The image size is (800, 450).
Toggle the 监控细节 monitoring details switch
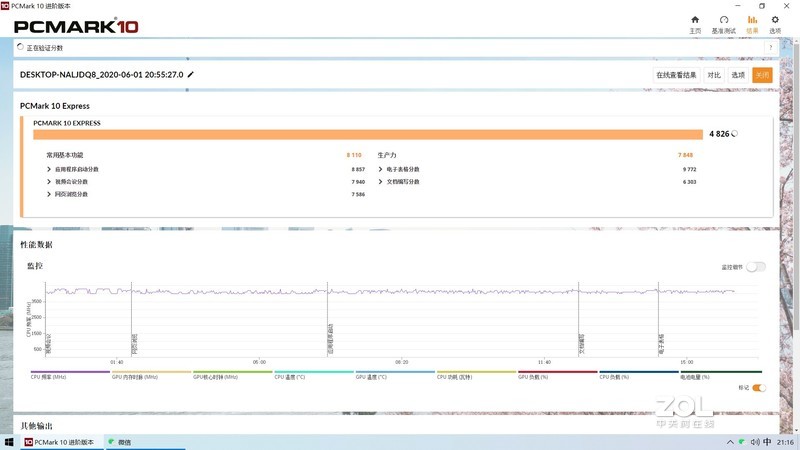click(755, 267)
